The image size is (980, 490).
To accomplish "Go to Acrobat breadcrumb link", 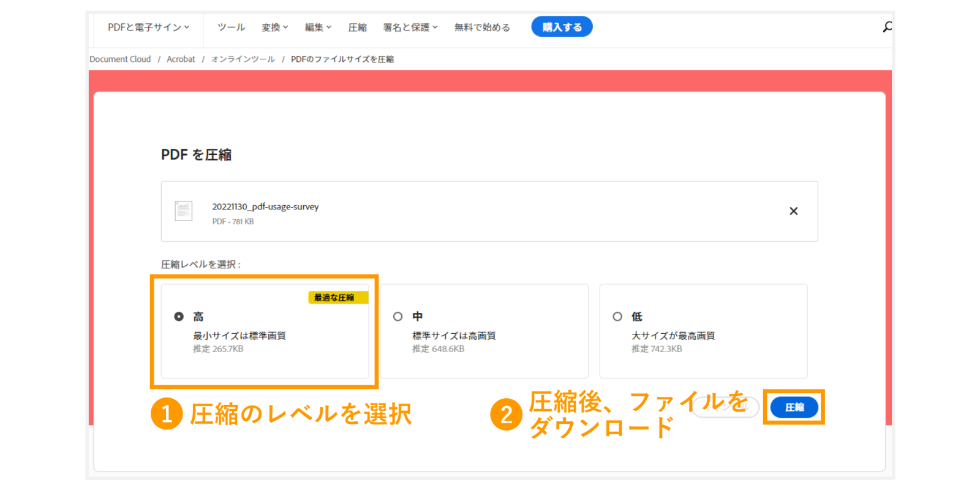I will pyautogui.click(x=181, y=59).
